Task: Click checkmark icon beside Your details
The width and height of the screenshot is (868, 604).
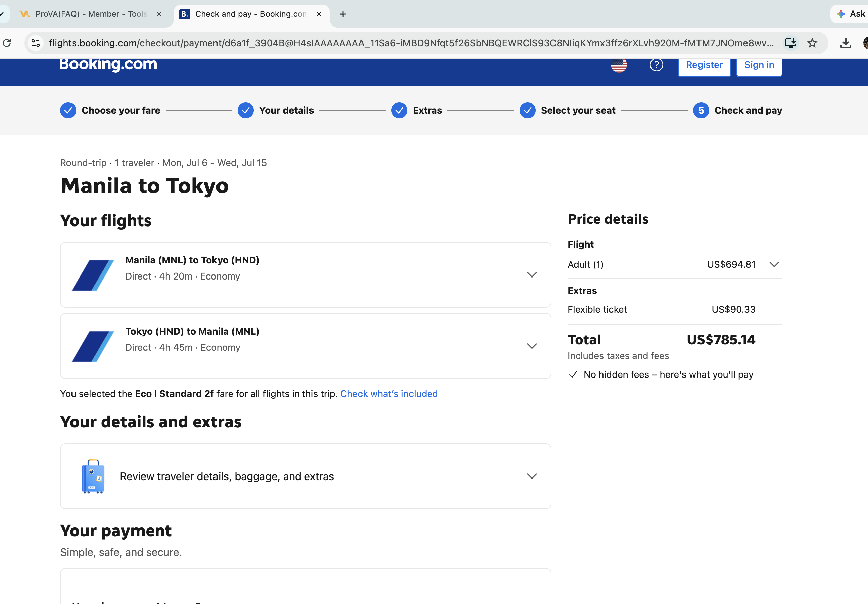Action: [x=246, y=110]
